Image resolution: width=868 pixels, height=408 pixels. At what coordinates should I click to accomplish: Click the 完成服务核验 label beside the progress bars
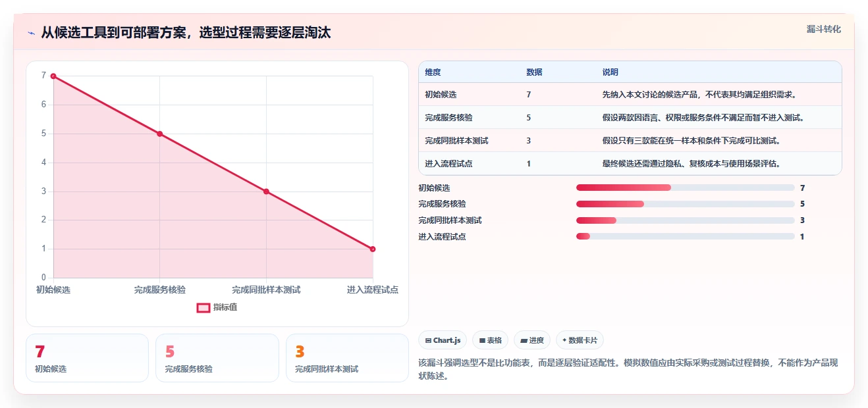pos(442,204)
